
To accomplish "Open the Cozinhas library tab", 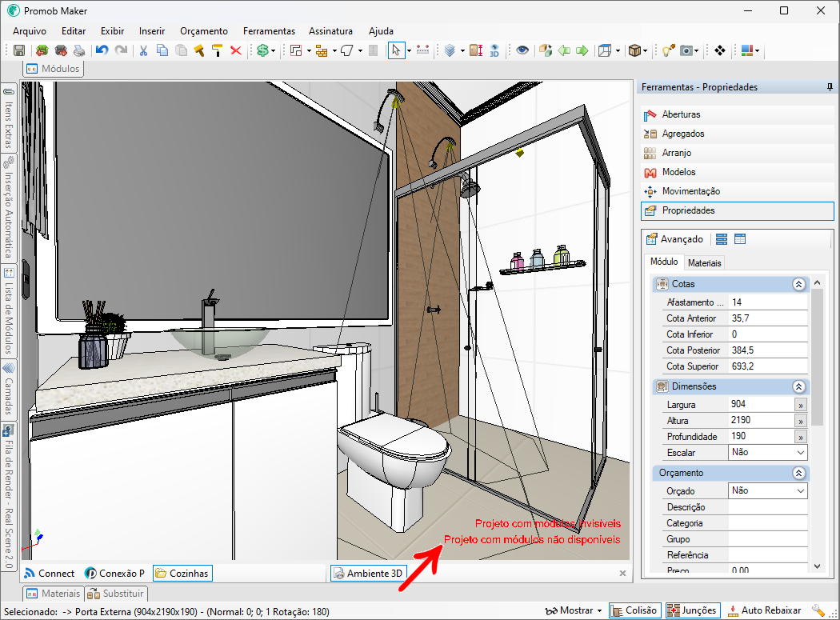I will [x=182, y=574].
